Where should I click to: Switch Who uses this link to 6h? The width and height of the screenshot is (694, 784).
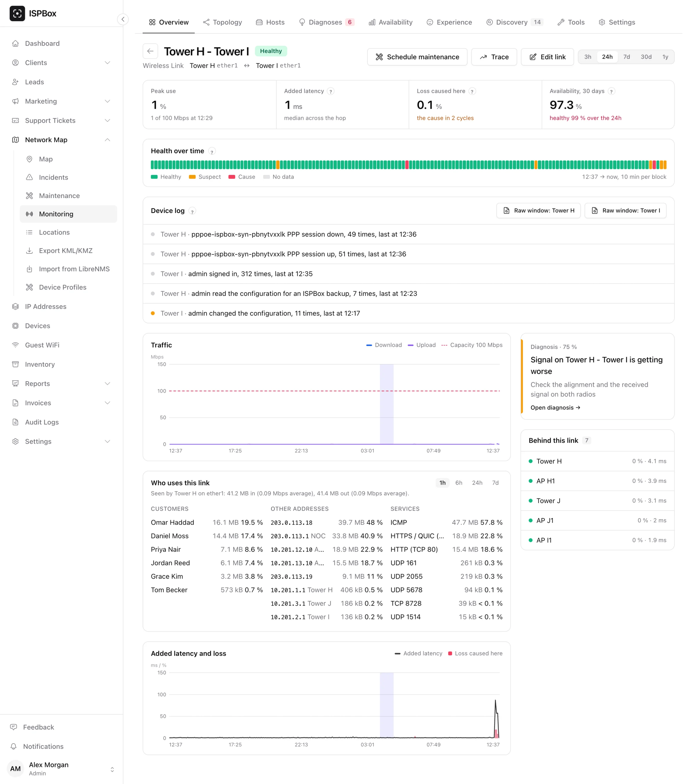459,483
